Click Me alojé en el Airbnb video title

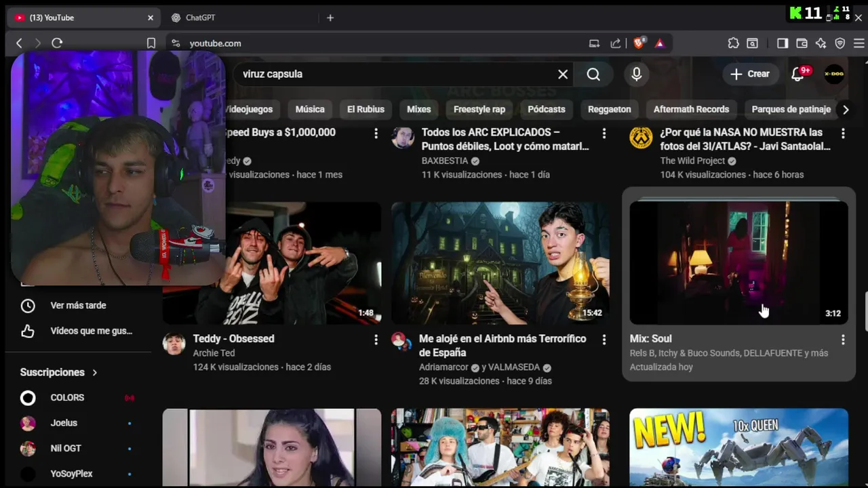502,346
